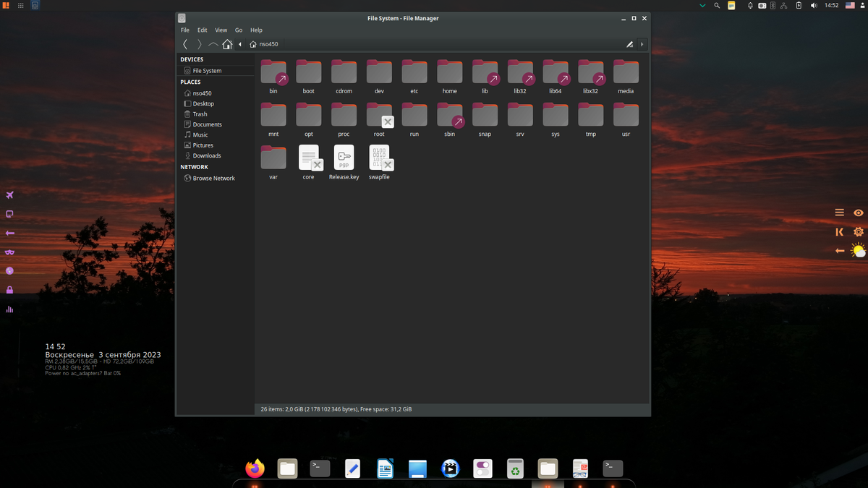Open the settings toggles icon in the dock
The image size is (868, 488).
[482, 468]
